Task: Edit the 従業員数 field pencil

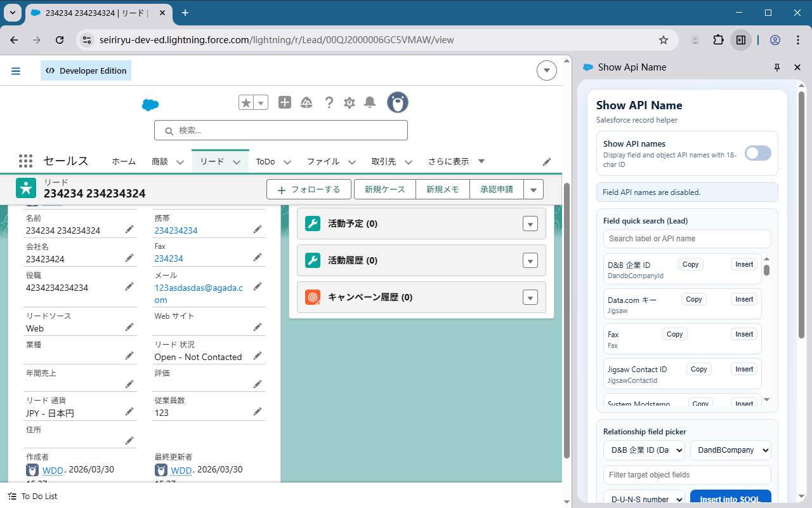Action: [x=258, y=411]
